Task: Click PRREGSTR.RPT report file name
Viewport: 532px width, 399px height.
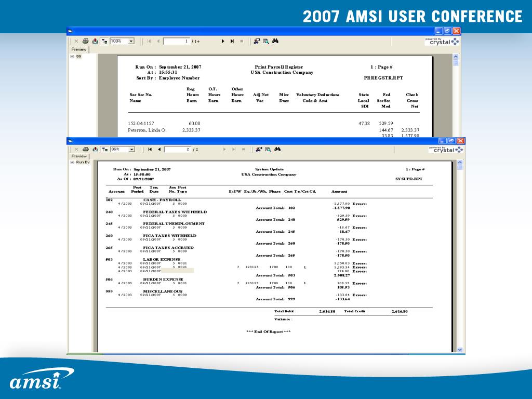Action: (x=383, y=78)
